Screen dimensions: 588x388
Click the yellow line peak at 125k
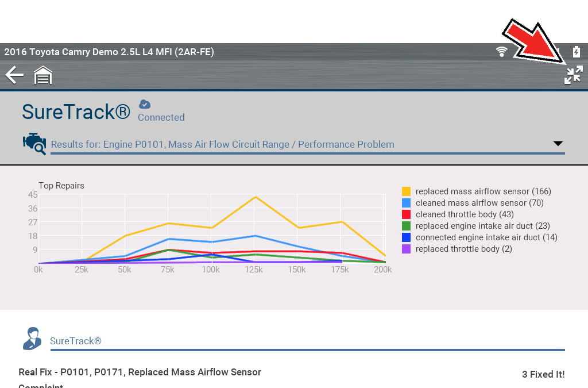(254, 197)
